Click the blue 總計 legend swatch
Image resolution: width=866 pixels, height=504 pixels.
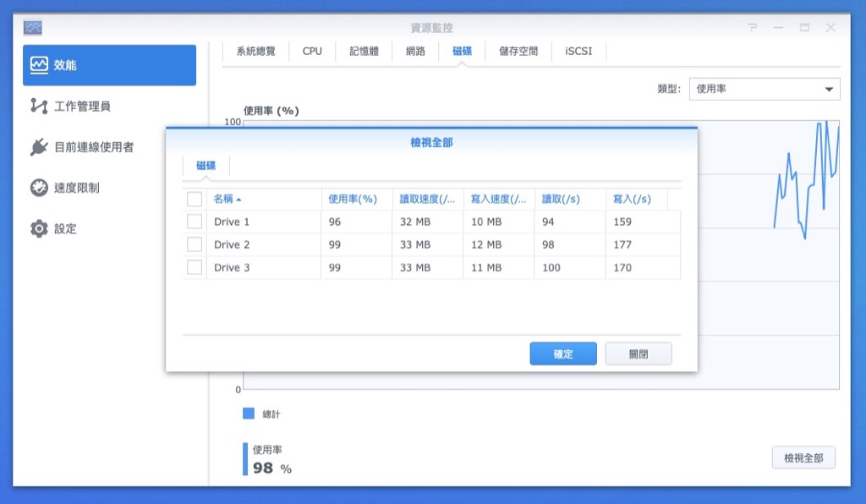coord(249,414)
